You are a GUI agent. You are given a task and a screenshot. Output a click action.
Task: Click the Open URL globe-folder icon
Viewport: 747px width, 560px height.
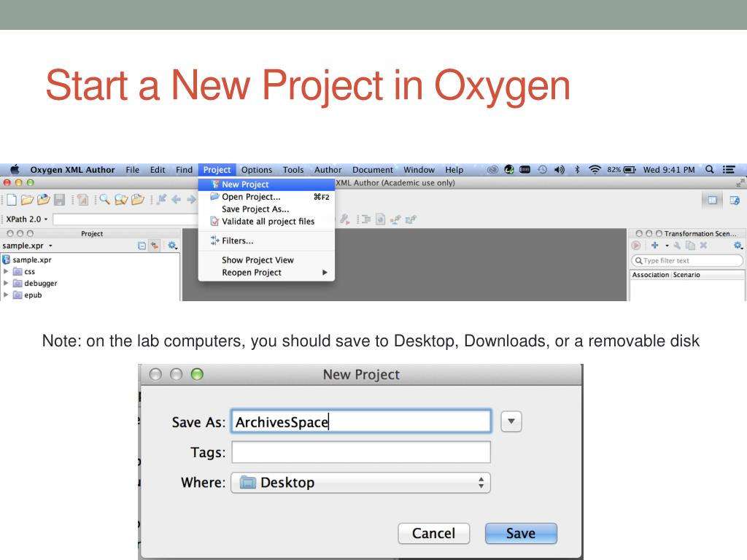pos(43,200)
